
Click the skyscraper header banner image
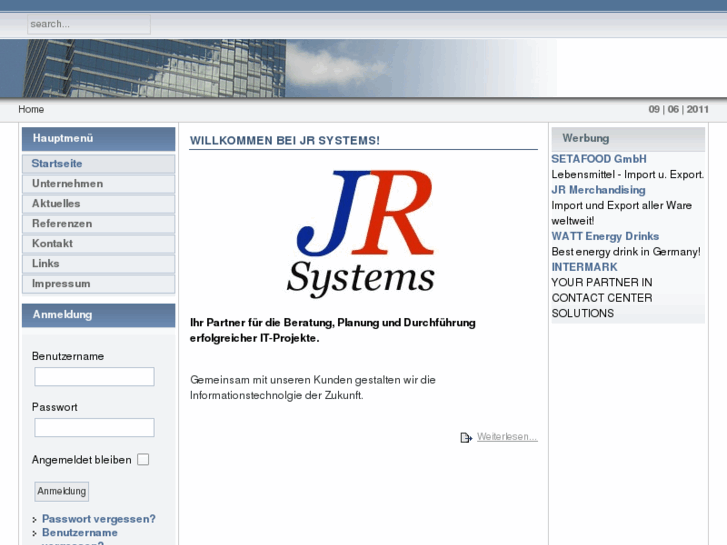(x=278, y=68)
